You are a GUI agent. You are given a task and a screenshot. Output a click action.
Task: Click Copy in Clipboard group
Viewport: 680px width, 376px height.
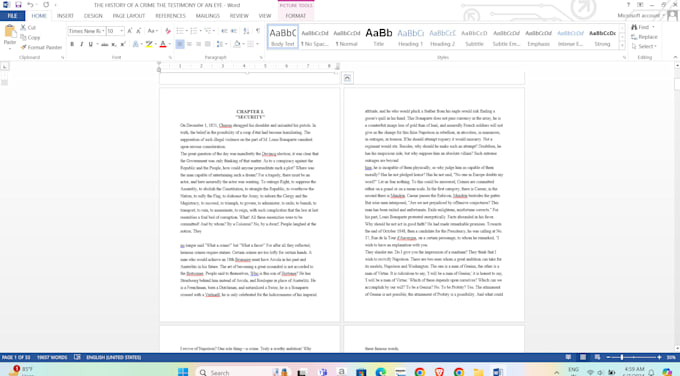click(x=30, y=37)
